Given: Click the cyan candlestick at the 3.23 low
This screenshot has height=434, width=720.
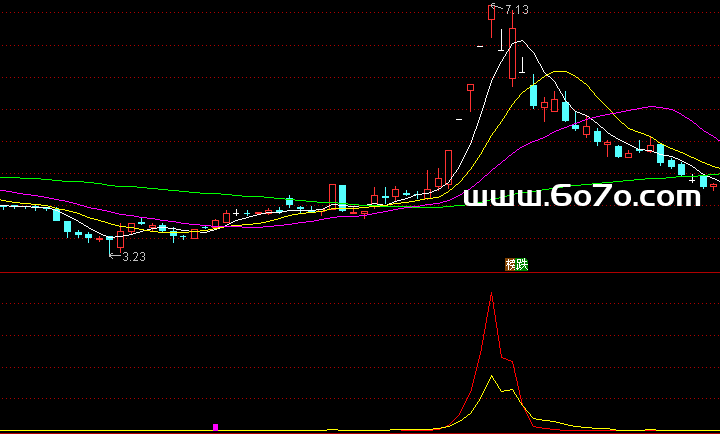Looking at the screenshot, I should click(109, 238).
